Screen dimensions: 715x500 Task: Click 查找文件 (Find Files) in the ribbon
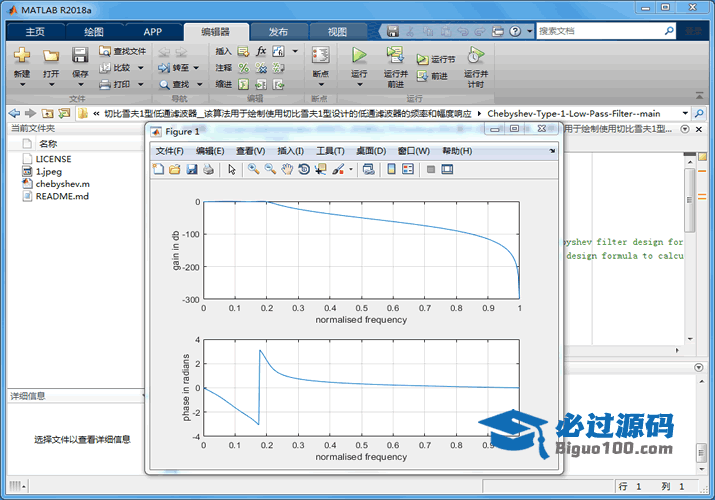tap(123, 51)
